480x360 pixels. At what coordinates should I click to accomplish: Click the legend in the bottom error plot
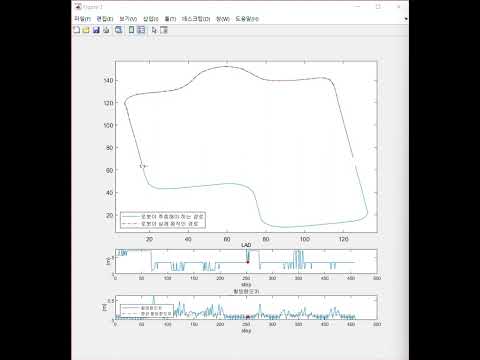(147, 311)
